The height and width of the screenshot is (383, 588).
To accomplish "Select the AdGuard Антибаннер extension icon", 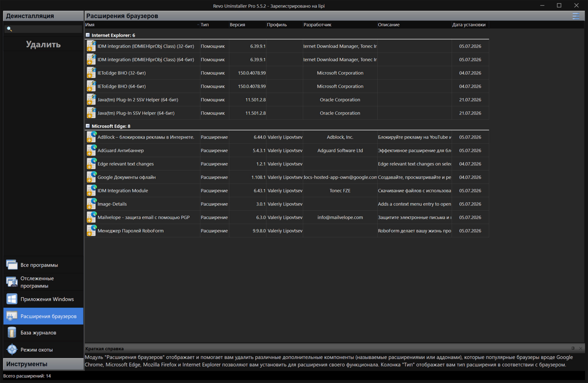I will 91,150.
